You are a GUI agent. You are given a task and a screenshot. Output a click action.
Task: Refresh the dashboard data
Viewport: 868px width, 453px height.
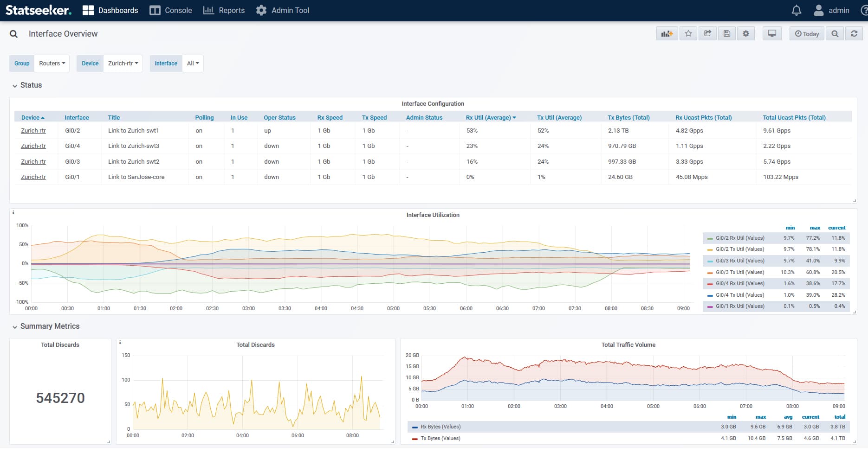[854, 34]
